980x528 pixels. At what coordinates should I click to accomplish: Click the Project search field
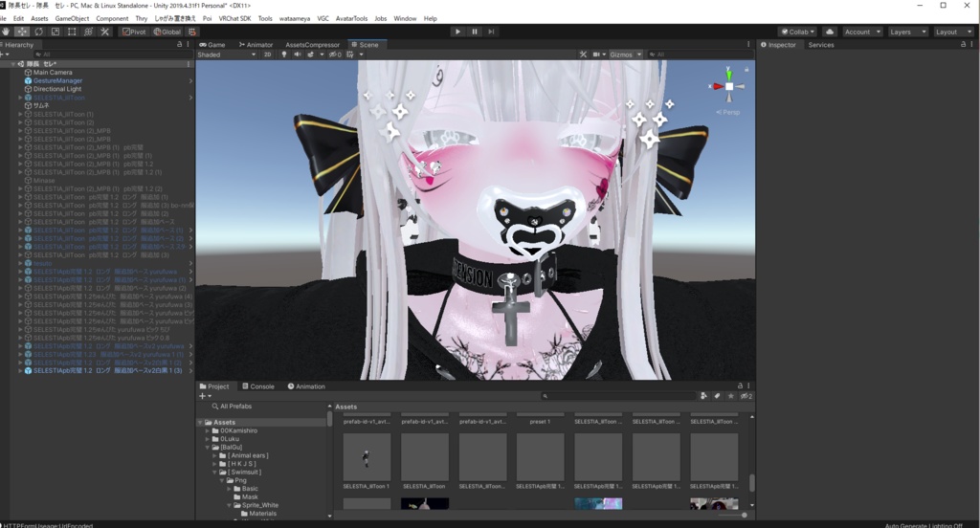(x=617, y=396)
